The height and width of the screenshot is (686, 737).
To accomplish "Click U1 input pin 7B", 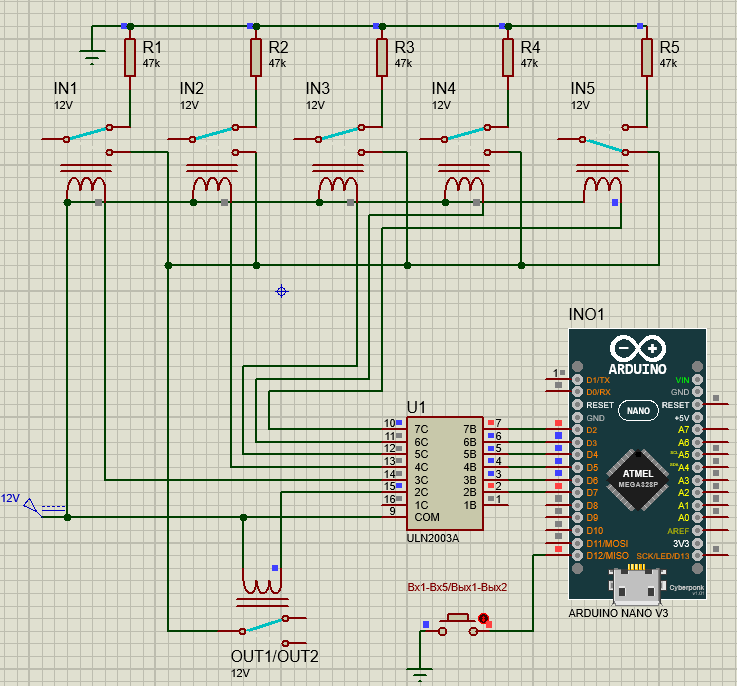I will click(496, 429).
